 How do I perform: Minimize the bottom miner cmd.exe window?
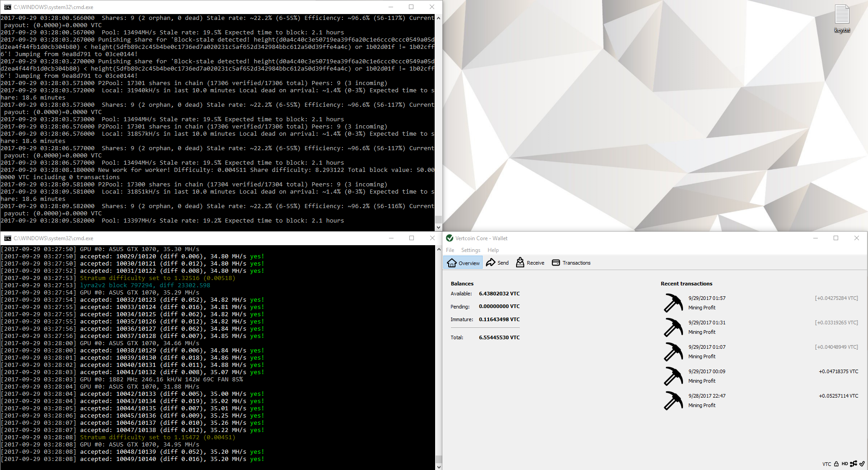[391, 238]
